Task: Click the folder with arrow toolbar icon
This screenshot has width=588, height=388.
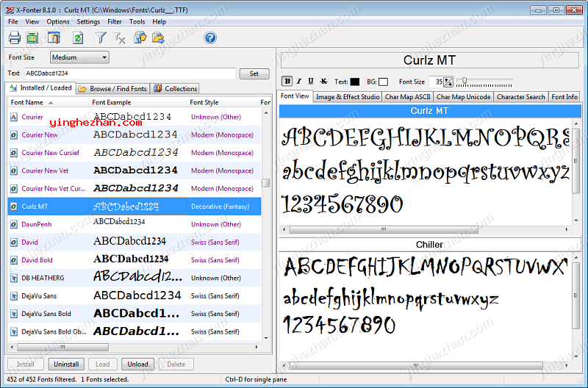Action: tap(158, 38)
